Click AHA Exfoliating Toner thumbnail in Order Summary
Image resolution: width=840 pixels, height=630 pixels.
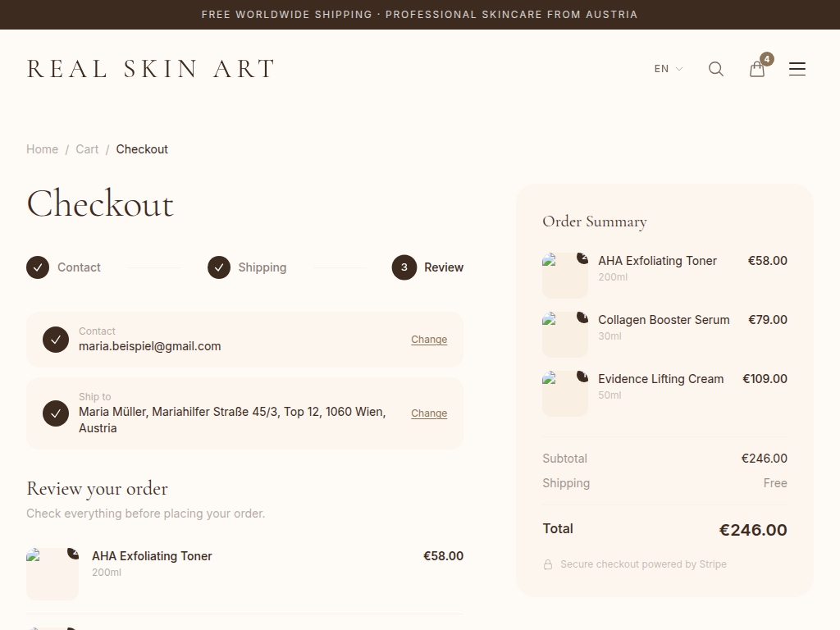pyautogui.click(x=565, y=276)
